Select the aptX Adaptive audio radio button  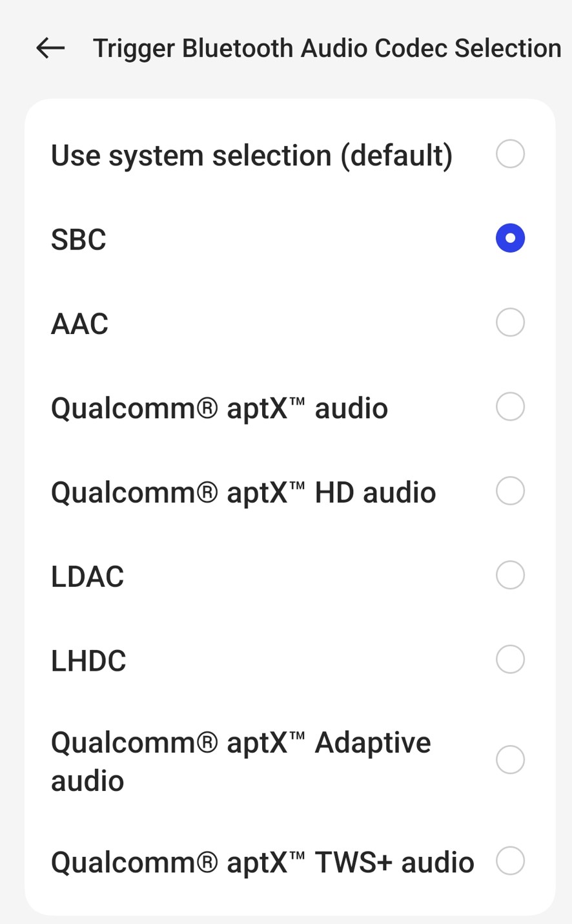510,760
